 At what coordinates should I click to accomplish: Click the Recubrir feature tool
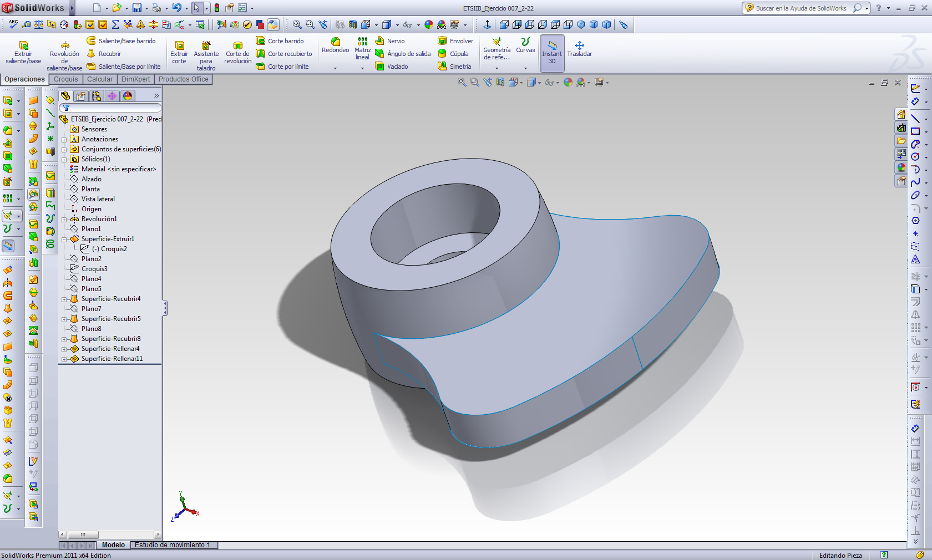point(104,54)
